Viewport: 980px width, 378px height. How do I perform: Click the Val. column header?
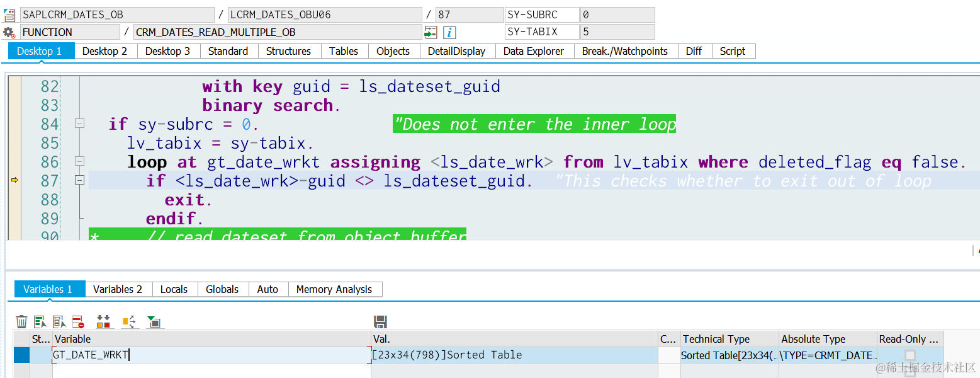tap(514, 339)
